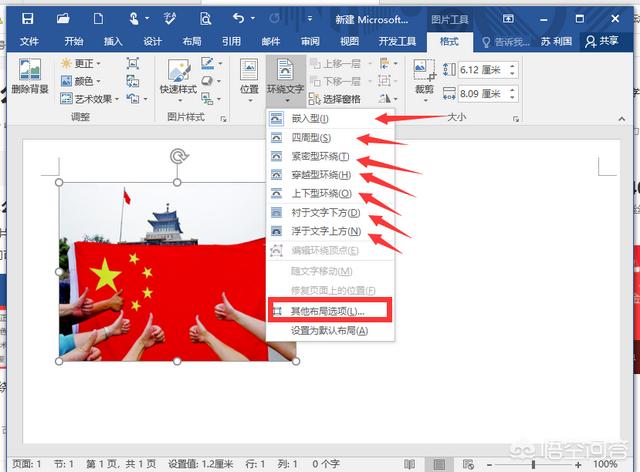Choose 嵌入型 inline wrap option
The image size is (640, 472).
[x=330, y=118]
